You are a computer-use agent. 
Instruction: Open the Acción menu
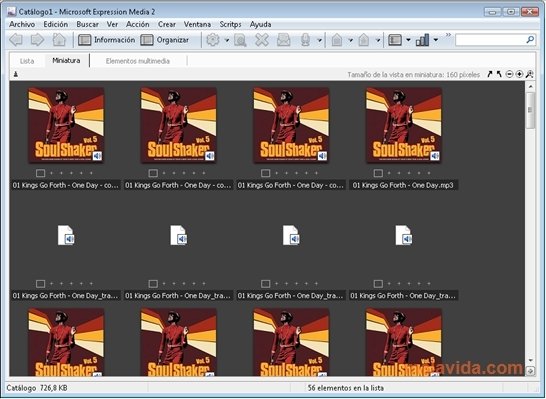[138, 24]
